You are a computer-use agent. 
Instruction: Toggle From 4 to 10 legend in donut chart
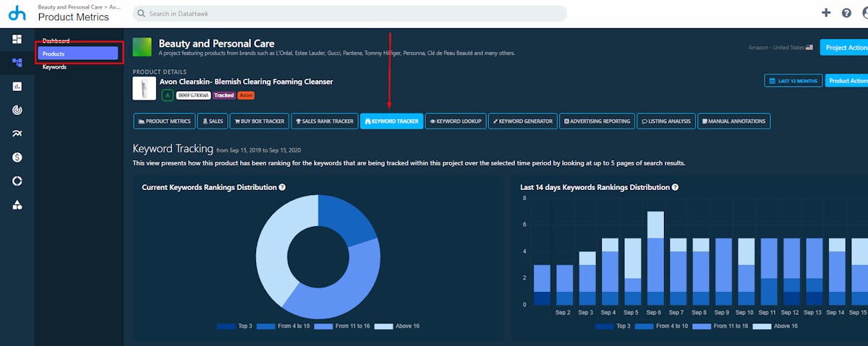coord(283,326)
